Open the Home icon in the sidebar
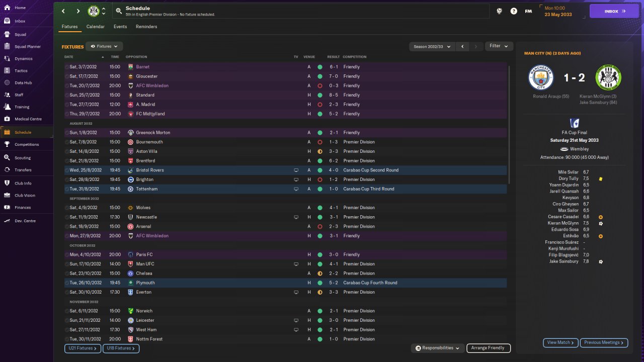 click(x=7, y=8)
